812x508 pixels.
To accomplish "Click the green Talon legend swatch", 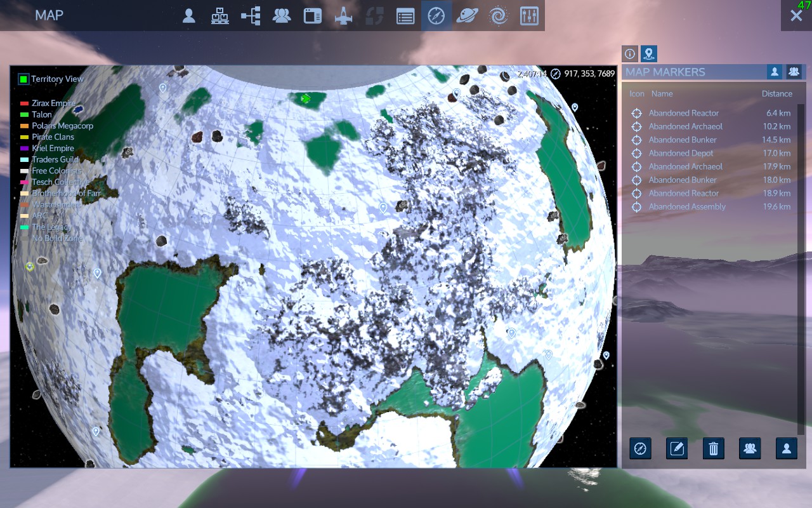I will click(x=25, y=115).
